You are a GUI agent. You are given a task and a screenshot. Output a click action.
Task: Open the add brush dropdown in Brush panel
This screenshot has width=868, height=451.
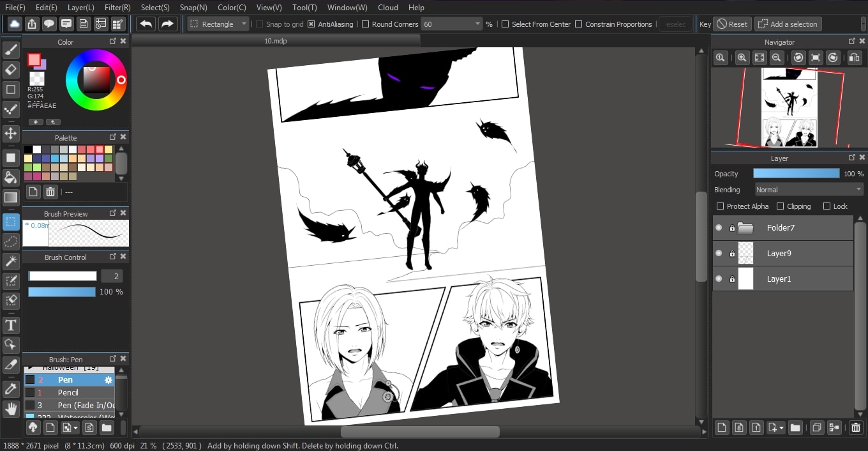click(x=70, y=427)
